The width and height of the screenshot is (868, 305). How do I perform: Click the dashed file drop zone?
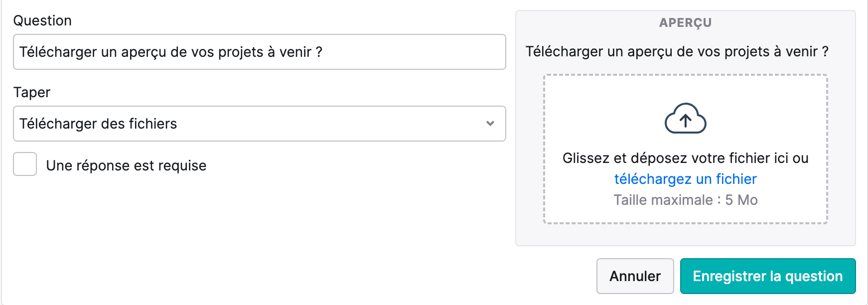685,149
